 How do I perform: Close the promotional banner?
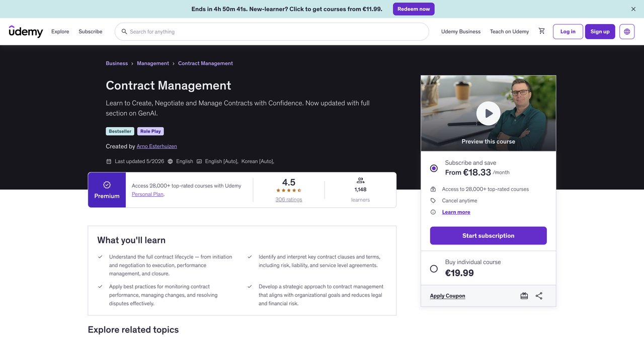click(x=633, y=9)
